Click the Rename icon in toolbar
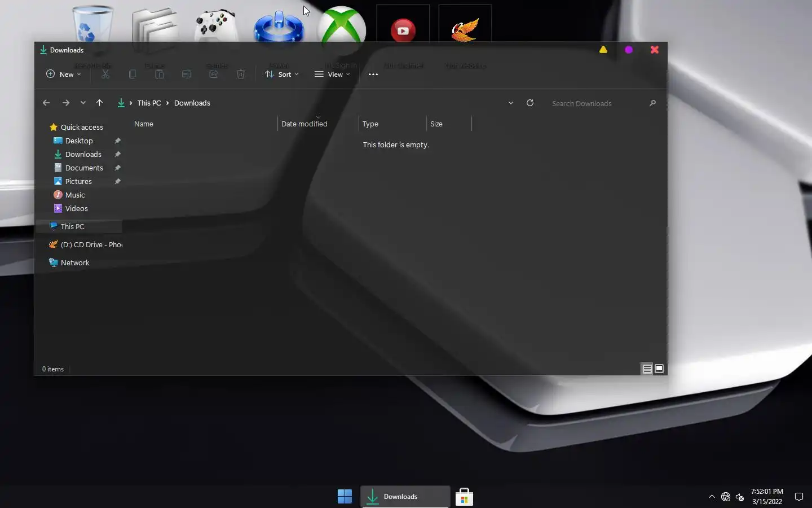The image size is (812, 508). point(187,74)
